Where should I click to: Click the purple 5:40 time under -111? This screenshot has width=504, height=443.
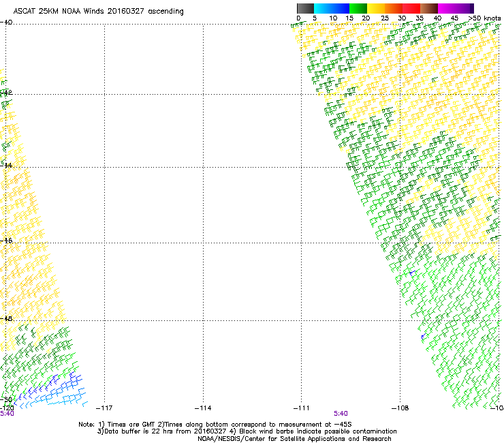341,414
